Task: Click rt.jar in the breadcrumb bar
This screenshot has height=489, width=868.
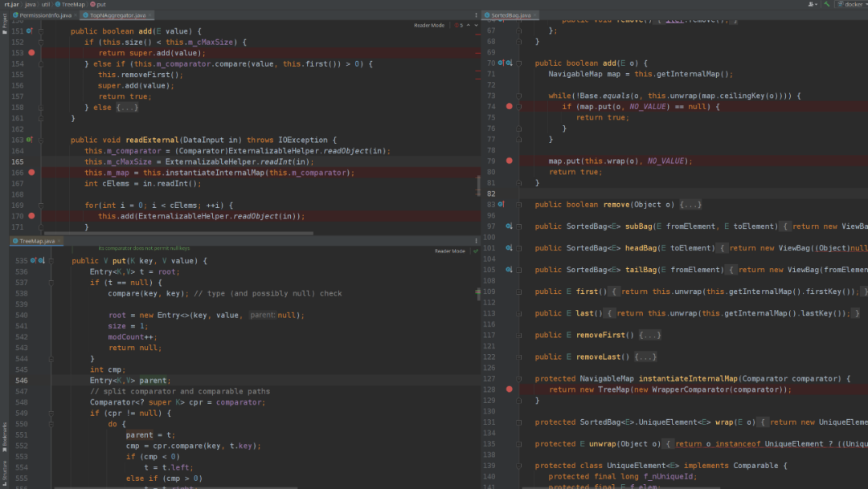Action: tap(11, 4)
